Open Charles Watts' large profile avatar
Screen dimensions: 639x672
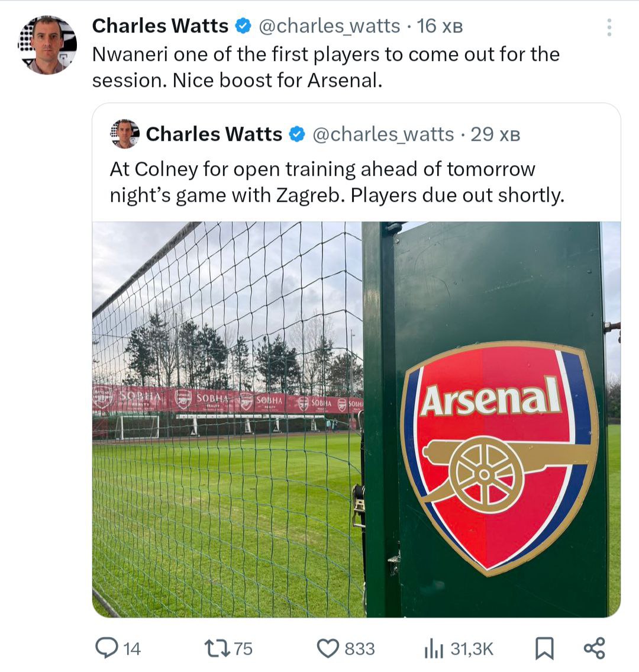(48, 45)
